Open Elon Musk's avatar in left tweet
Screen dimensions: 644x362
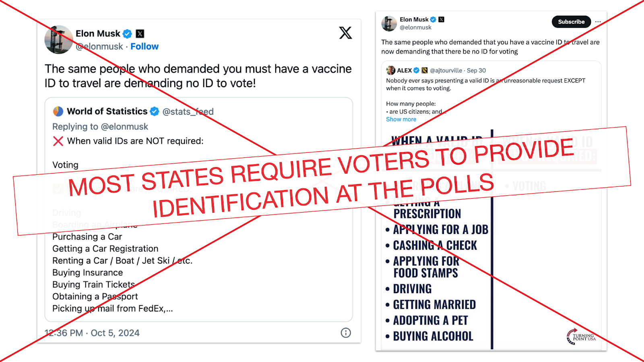click(59, 39)
